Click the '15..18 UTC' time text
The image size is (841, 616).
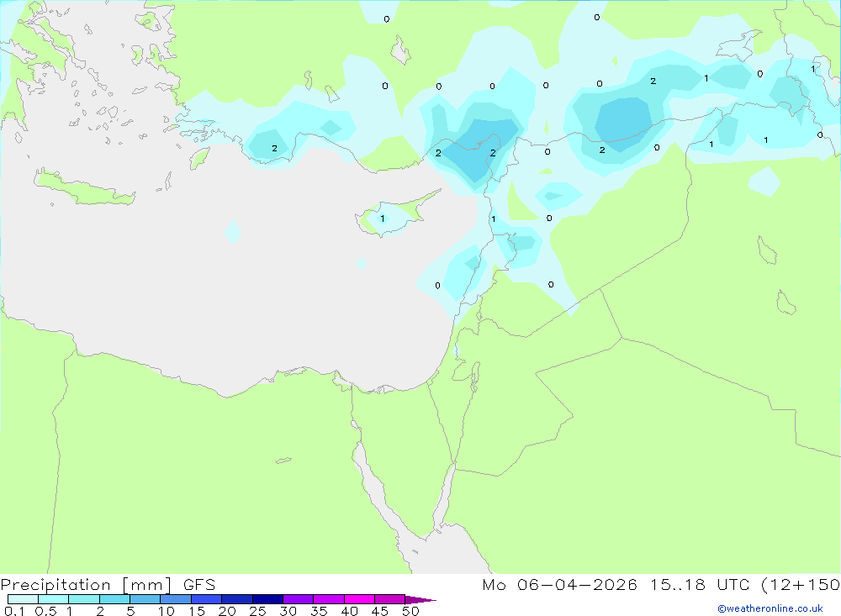(700, 585)
